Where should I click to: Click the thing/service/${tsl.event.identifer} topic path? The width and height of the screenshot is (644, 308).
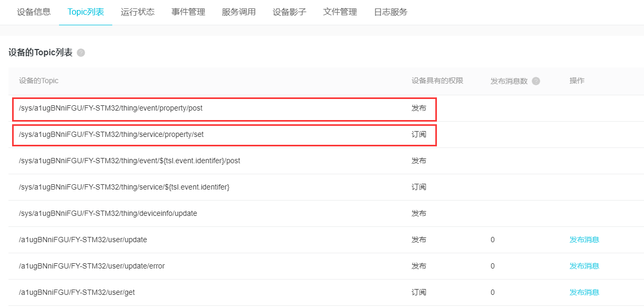tap(124, 187)
